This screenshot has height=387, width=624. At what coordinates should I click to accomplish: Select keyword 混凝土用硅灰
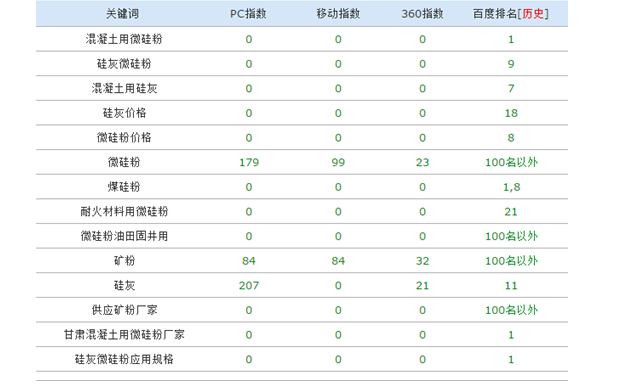pos(124,88)
